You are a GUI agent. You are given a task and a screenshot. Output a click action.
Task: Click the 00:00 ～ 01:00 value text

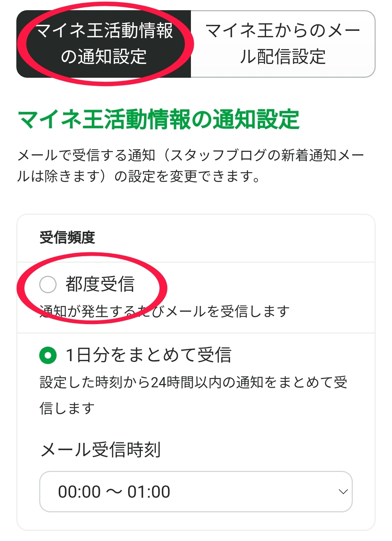pyautogui.click(x=114, y=492)
